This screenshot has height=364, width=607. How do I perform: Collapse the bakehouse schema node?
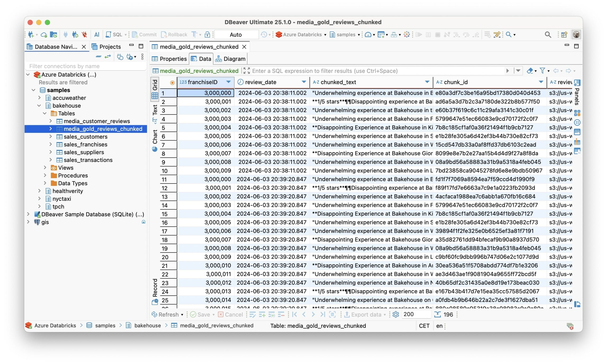(40, 106)
